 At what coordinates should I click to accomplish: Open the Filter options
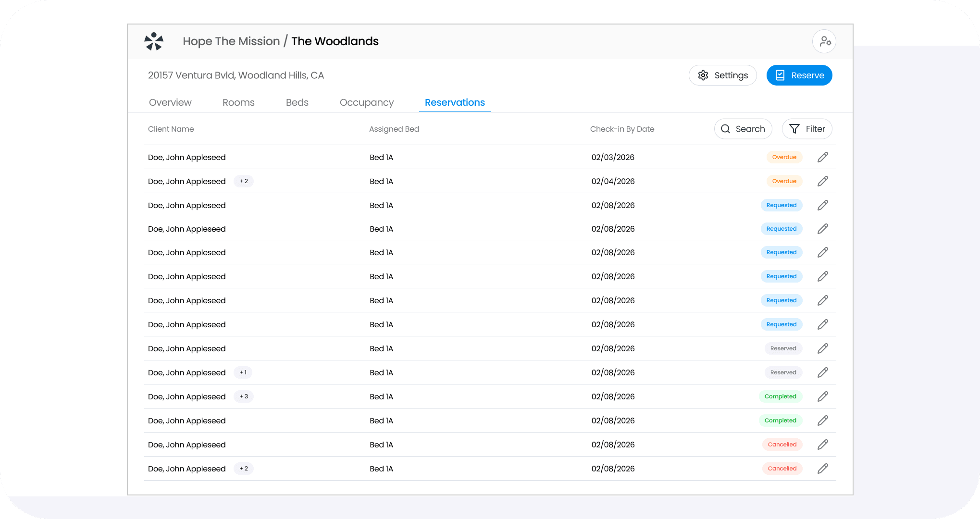[x=807, y=129]
